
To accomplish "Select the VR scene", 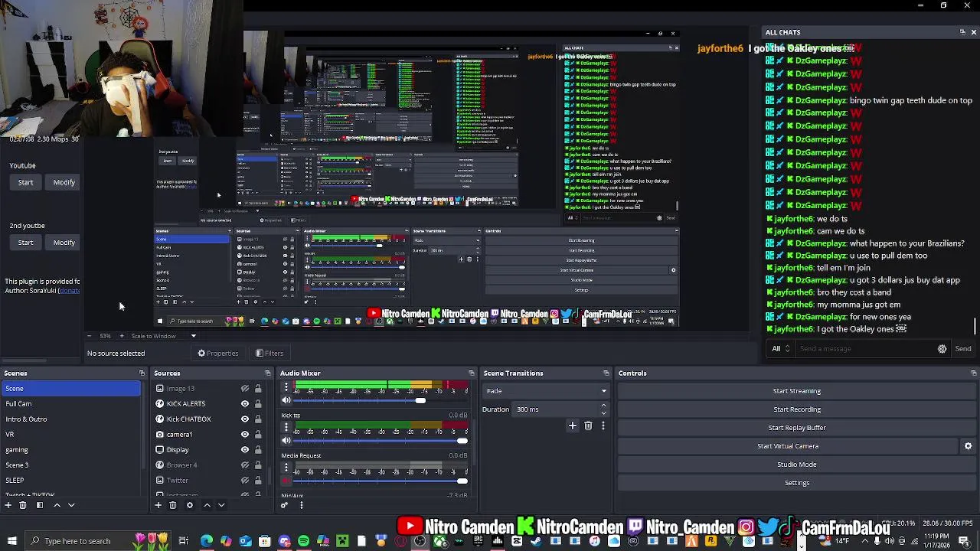I will pos(70,435).
